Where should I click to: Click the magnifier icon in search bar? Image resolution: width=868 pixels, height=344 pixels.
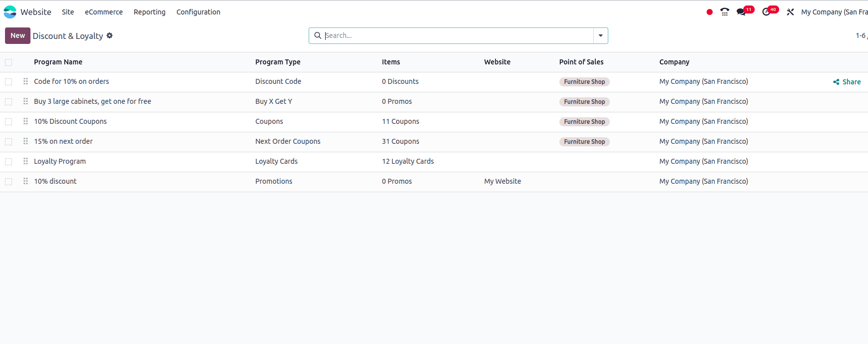coord(318,35)
